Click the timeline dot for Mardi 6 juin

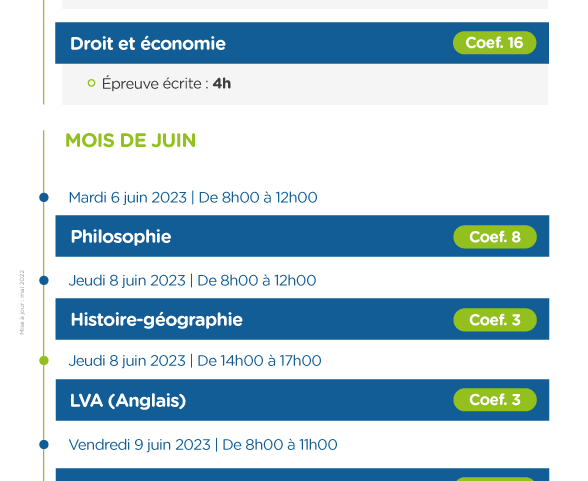coord(44,197)
